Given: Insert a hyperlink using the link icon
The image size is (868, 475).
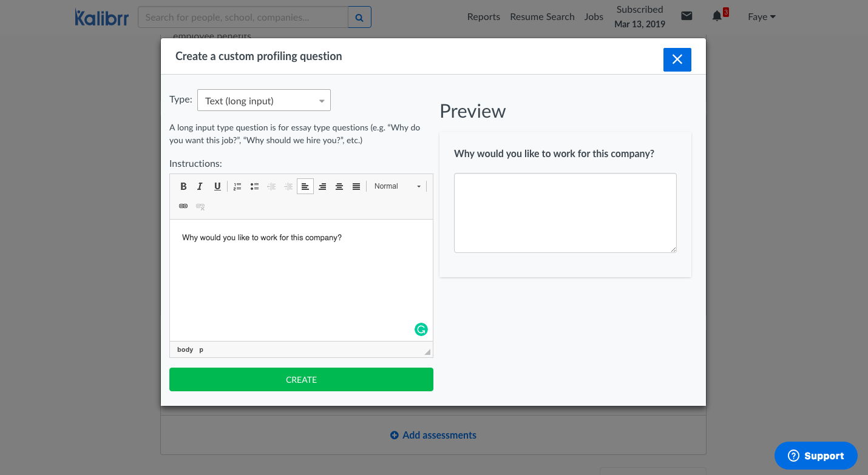Looking at the screenshot, I should click(183, 206).
